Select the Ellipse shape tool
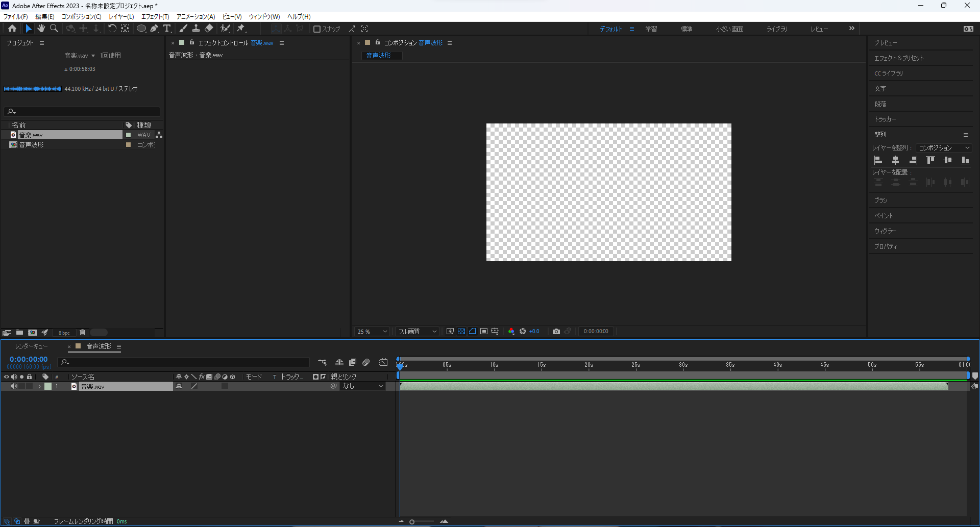Viewport: 980px width, 527px height. 141,29
